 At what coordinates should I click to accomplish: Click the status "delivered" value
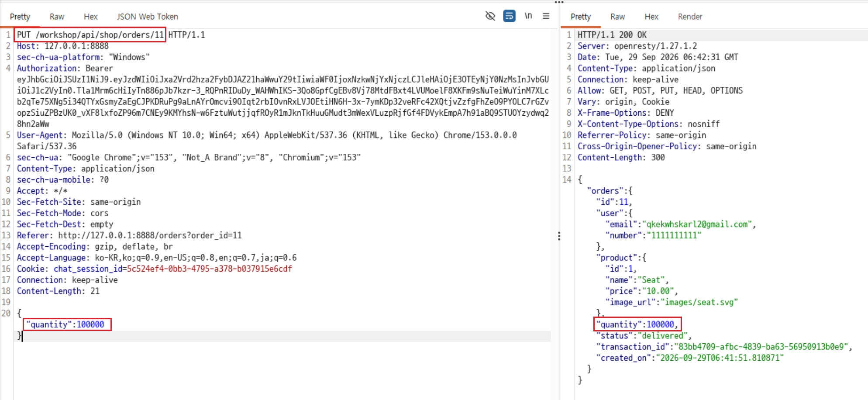click(x=662, y=335)
